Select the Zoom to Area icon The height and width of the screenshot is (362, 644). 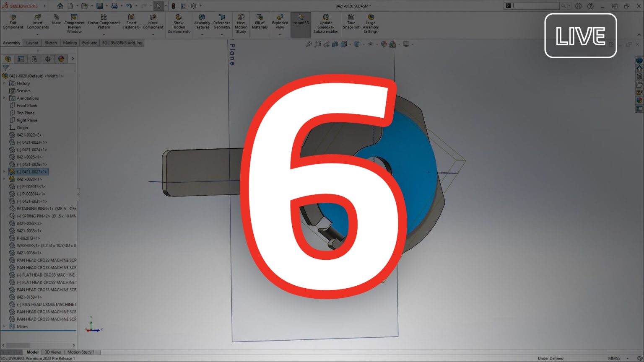[x=317, y=44]
